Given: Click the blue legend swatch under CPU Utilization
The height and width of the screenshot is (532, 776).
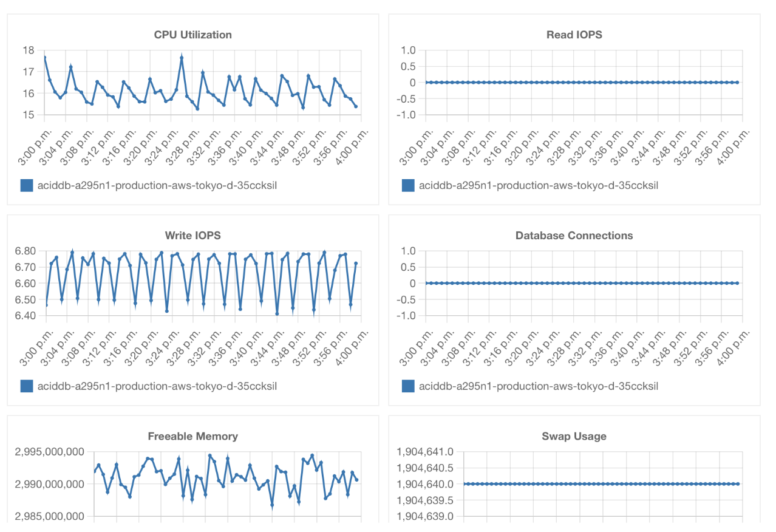Looking at the screenshot, I should pyautogui.click(x=27, y=185).
